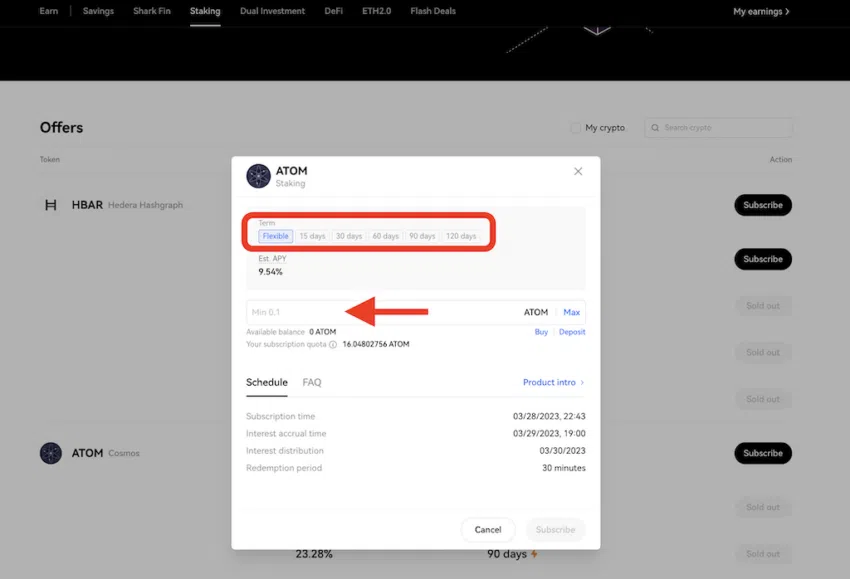Image resolution: width=850 pixels, height=579 pixels.
Task: Click the Hedera Hashgraph label
Action: click(x=145, y=205)
